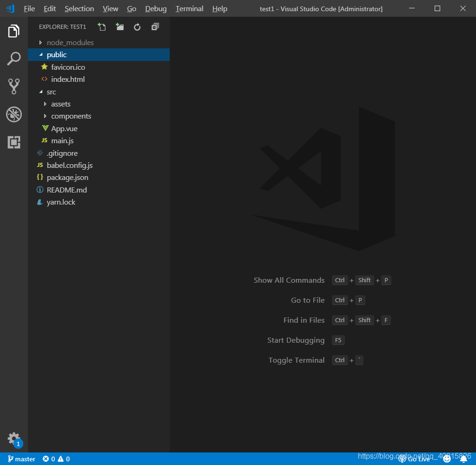Click the New Folder icon in Explorer
This screenshot has width=476, height=465.
(119, 27)
